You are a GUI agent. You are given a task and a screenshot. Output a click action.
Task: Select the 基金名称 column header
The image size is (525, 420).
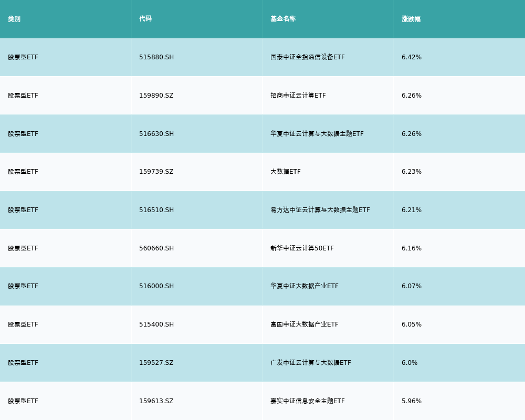tap(283, 19)
